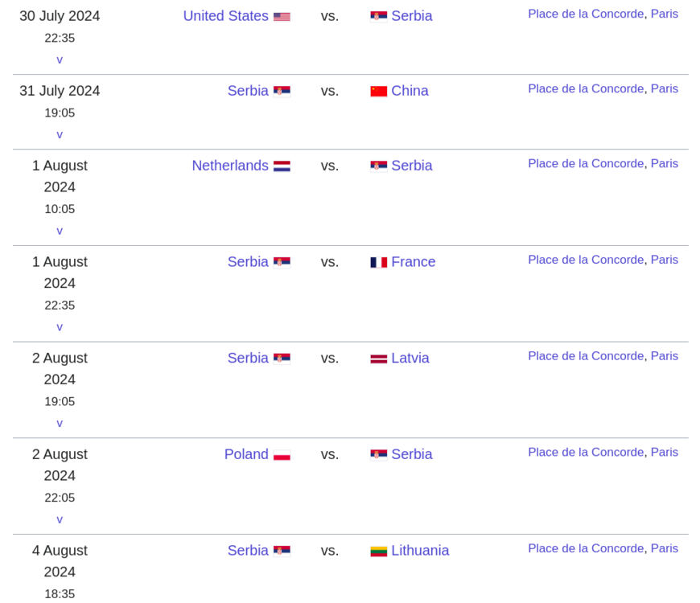Click the United States flag icon
This screenshot has height=603, width=700.
(282, 16)
